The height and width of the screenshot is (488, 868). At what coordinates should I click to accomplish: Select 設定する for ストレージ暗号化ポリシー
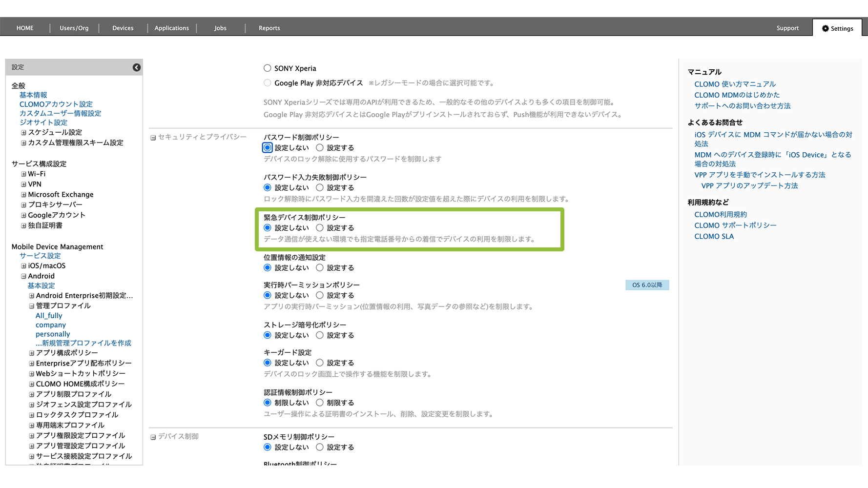point(320,335)
